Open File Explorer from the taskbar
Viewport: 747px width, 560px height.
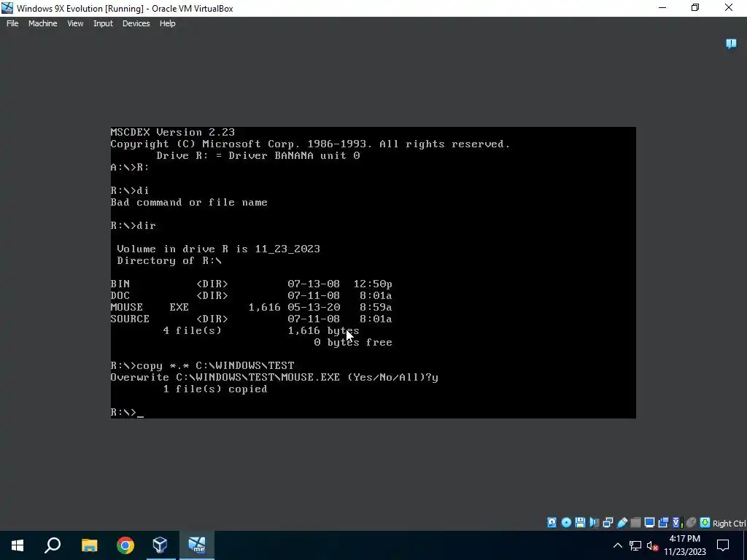click(x=89, y=545)
